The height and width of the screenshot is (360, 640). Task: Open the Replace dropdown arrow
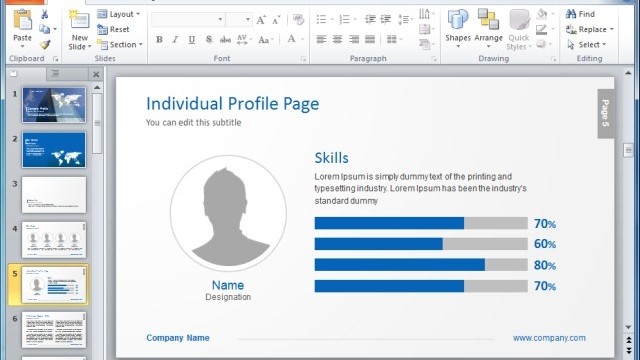click(x=611, y=29)
